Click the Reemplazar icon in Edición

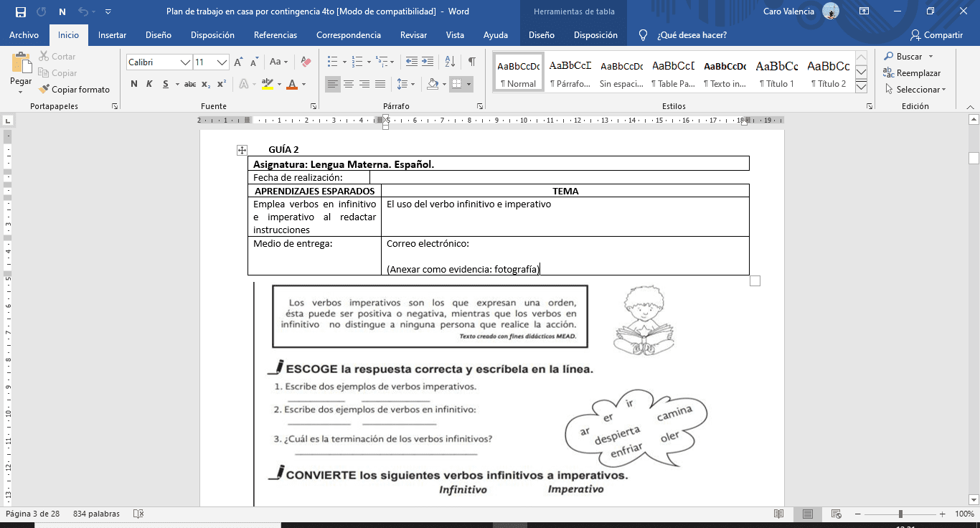pos(890,73)
